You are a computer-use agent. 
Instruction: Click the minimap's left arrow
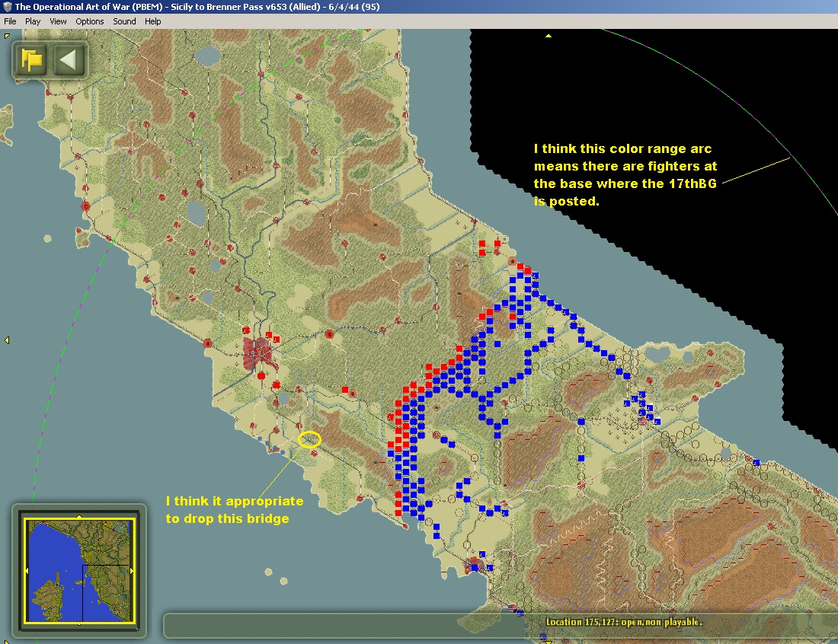27,571
